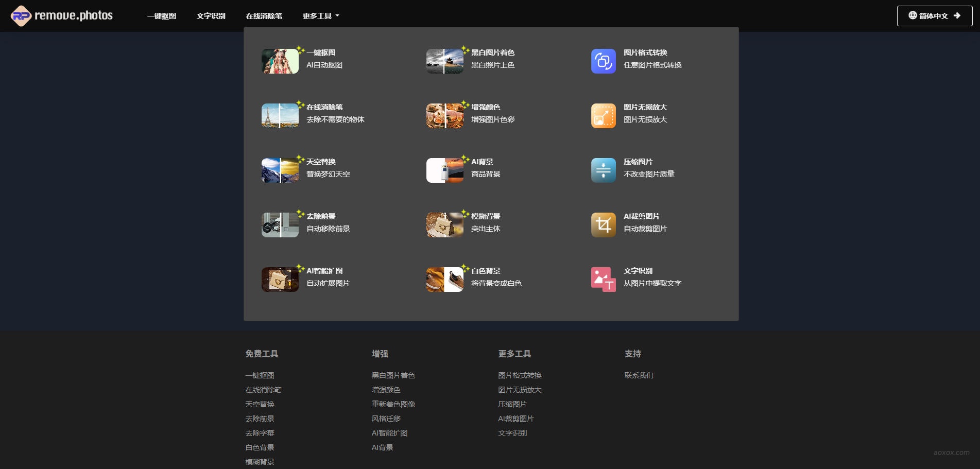Screen dimensions: 980x469
Task: Open the 简体中文 language selector
Action: click(934, 16)
